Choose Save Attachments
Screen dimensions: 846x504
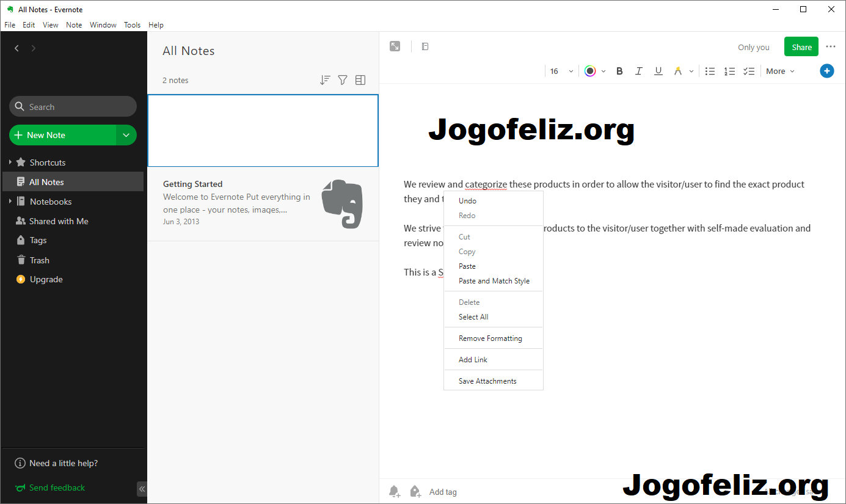click(494, 381)
